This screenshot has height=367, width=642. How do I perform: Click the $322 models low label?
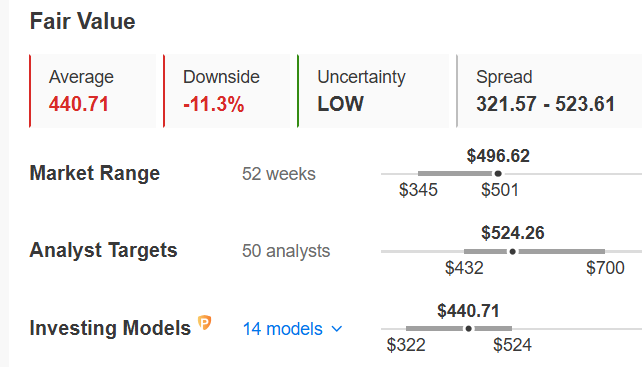(406, 345)
